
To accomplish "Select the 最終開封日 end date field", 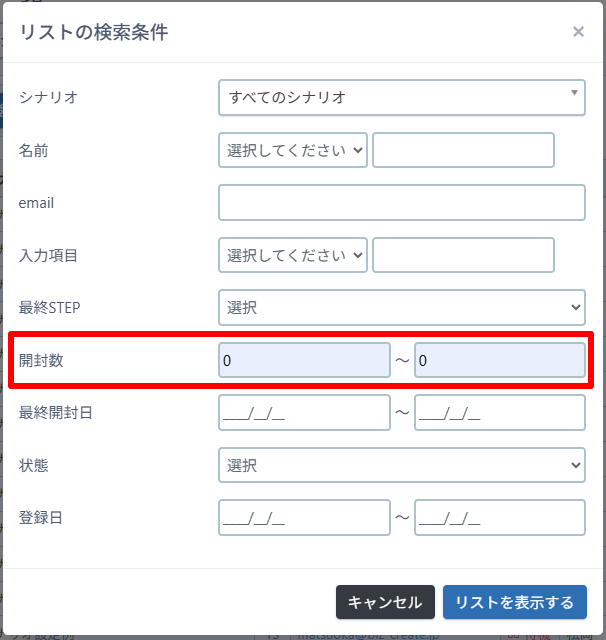I will 499,412.
